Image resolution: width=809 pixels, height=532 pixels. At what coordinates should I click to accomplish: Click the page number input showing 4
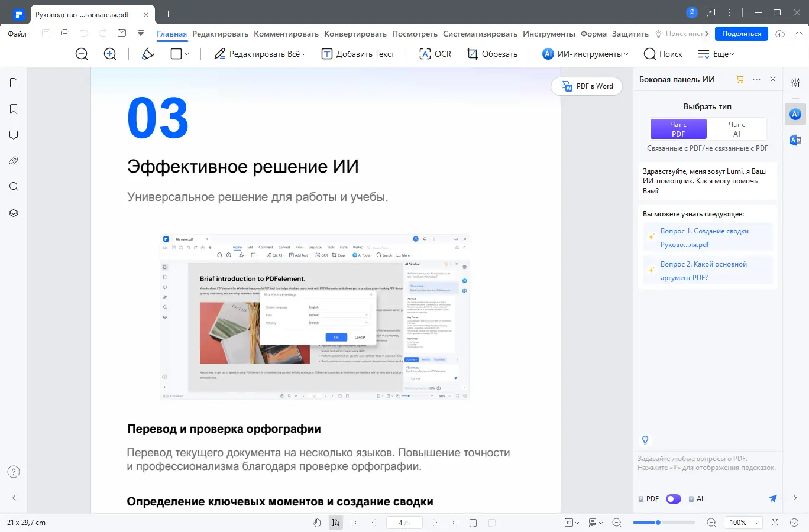point(404,523)
